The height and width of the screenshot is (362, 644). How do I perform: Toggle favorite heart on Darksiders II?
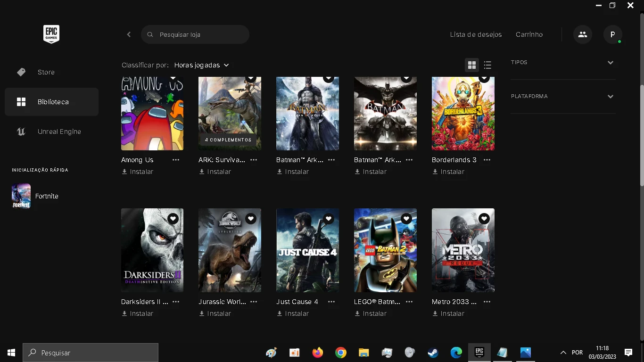point(173,219)
